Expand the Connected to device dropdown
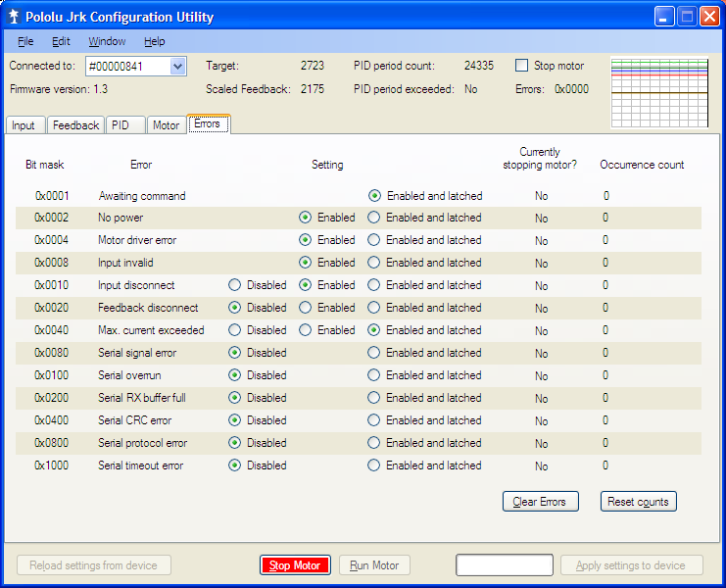 tap(177, 67)
